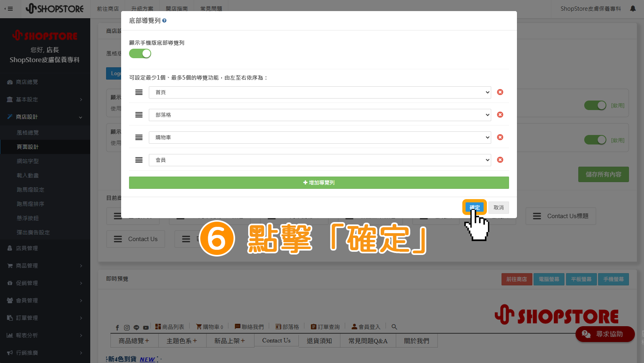Click 取消 to cancel the dialog
This screenshot has width=644, height=363.
[499, 207]
